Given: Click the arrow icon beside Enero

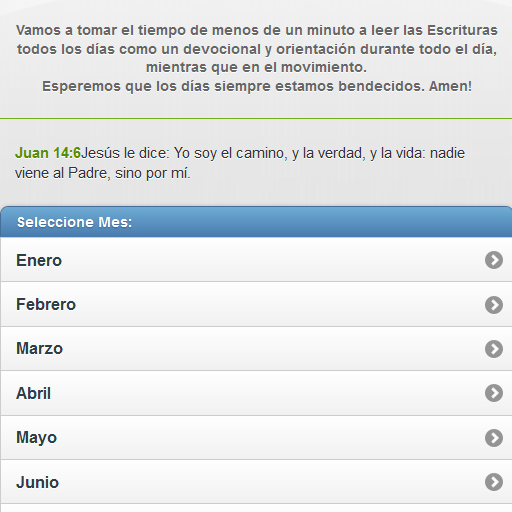Looking at the screenshot, I should click(494, 260).
